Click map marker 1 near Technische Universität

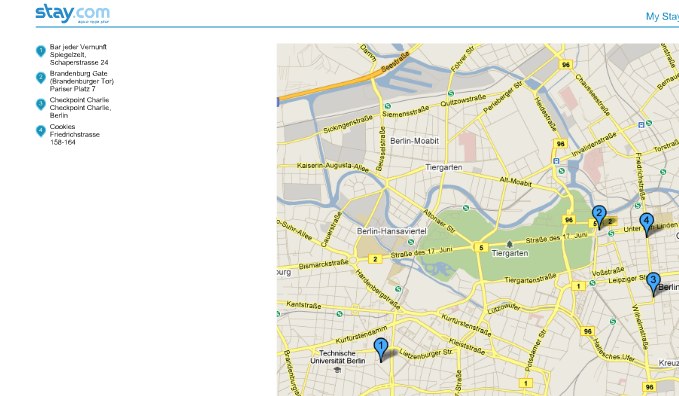pos(381,350)
